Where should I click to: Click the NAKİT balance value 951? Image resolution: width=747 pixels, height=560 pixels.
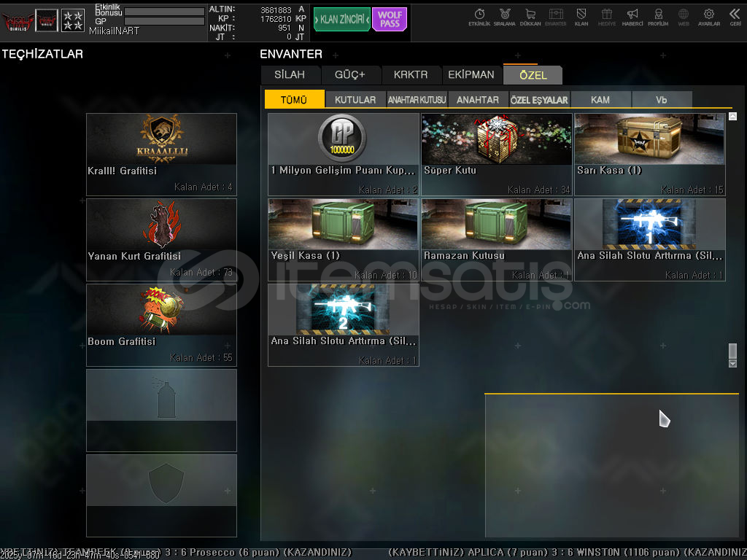coord(285,28)
